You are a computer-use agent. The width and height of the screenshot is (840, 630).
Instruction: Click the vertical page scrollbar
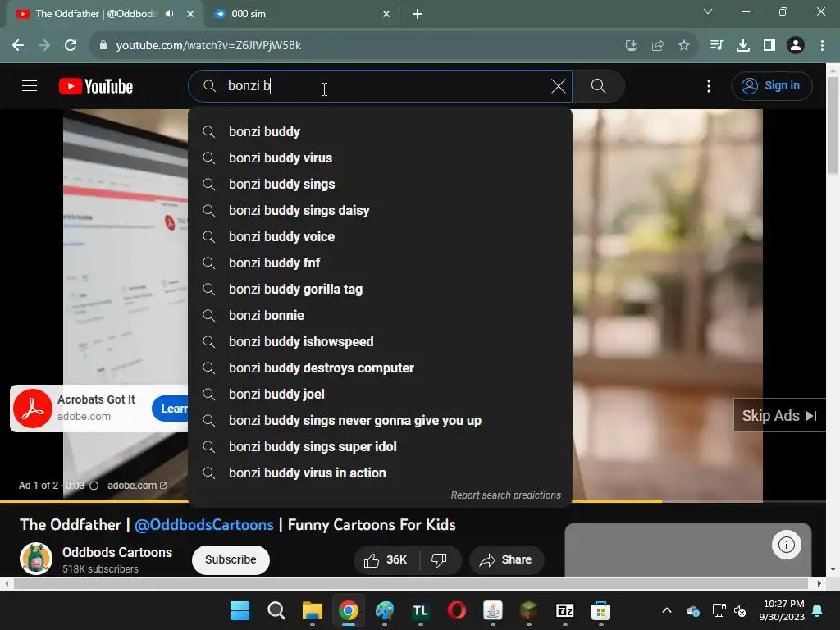pos(833,126)
